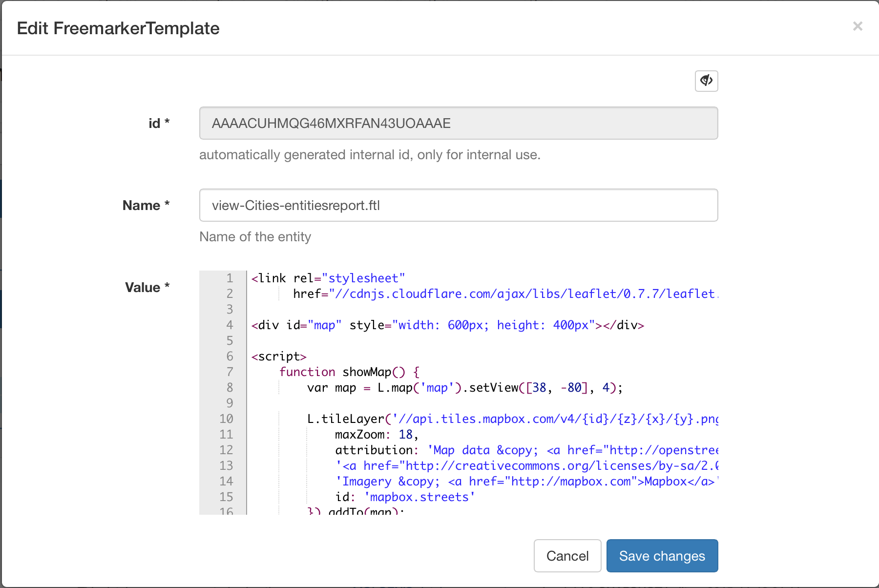Place cursor on the <script> tag line
The image size is (879, 588).
279,357
